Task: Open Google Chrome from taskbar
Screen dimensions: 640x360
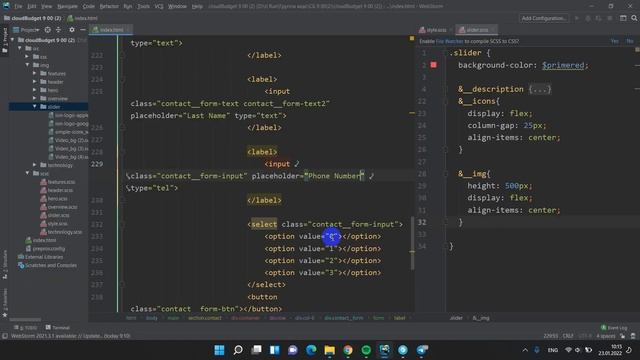Action: pos(348,350)
